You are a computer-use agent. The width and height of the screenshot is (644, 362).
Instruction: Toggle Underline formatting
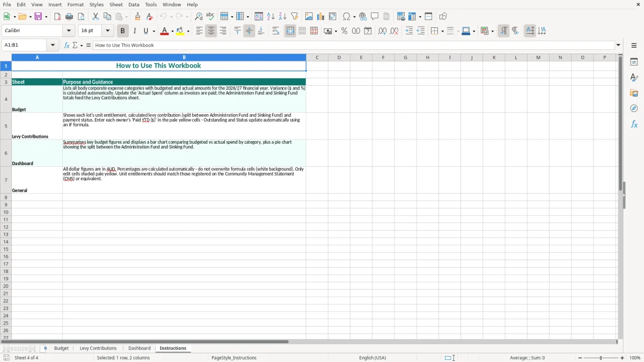pos(145,31)
